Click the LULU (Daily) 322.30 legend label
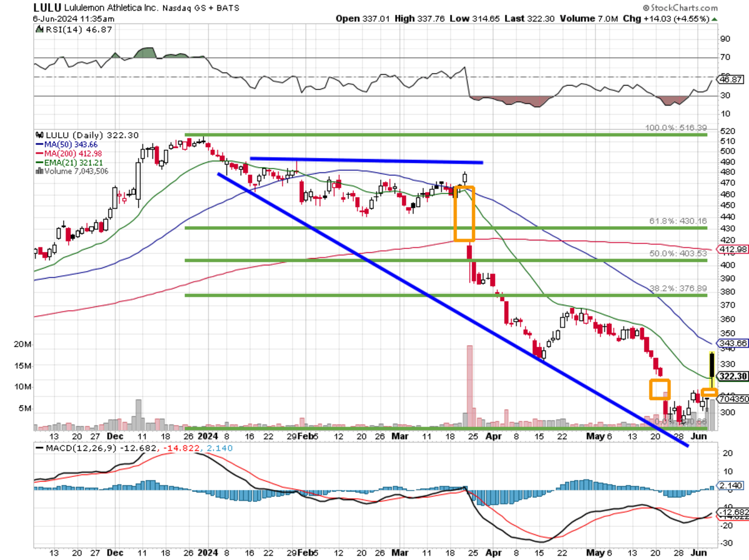Viewport: 749px width, 560px height. (x=86, y=135)
